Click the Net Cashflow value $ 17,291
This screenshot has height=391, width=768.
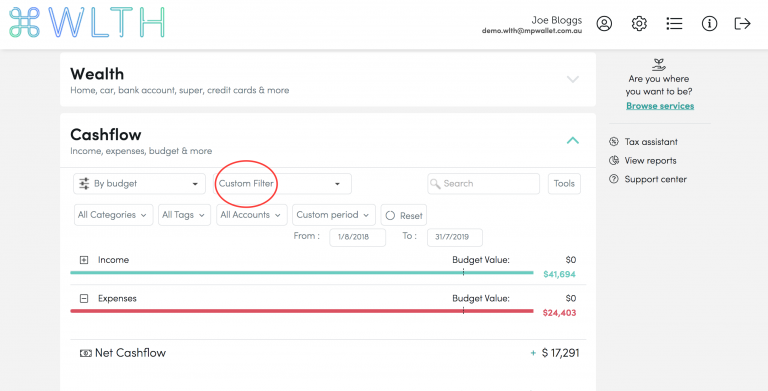pyautogui.click(x=560, y=353)
